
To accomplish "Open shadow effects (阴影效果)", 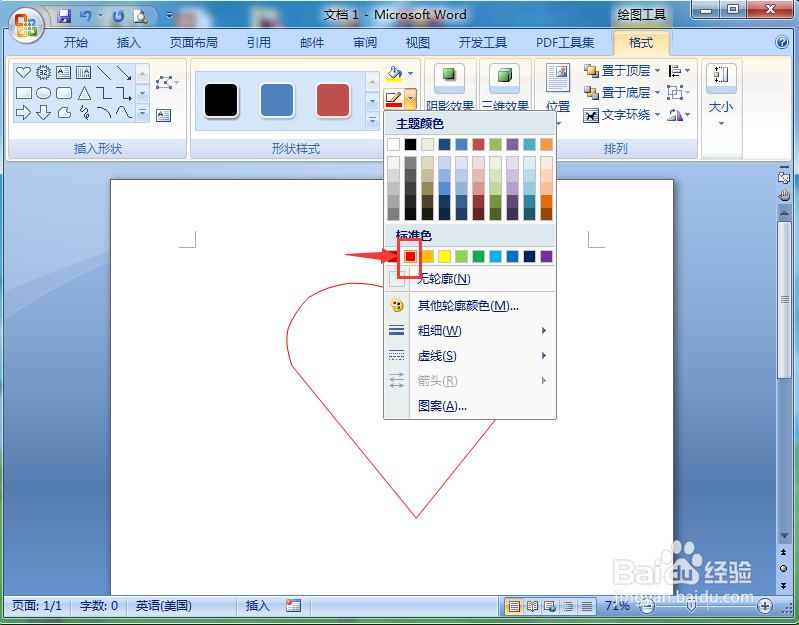I will [449, 86].
